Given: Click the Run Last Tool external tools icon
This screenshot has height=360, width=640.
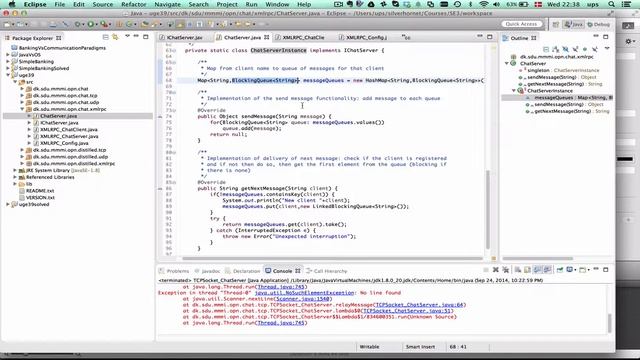Looking at the screenshot, I should [104, 24].
